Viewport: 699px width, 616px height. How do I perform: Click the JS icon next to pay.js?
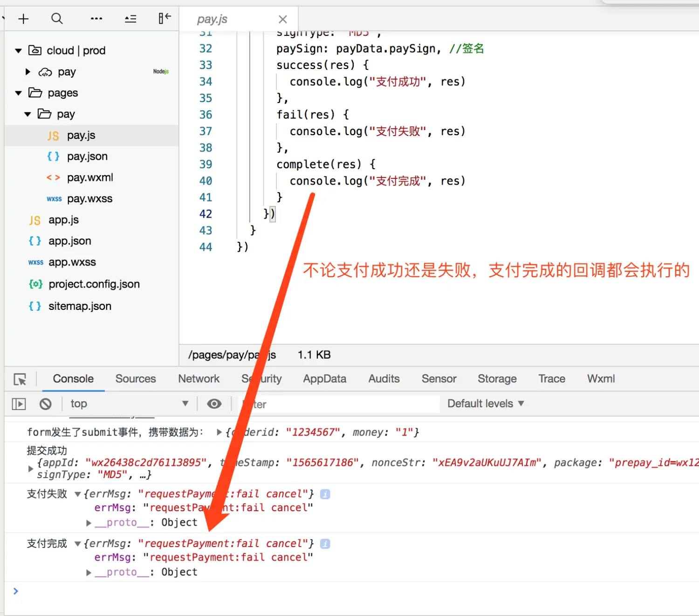tap(53, 136)
